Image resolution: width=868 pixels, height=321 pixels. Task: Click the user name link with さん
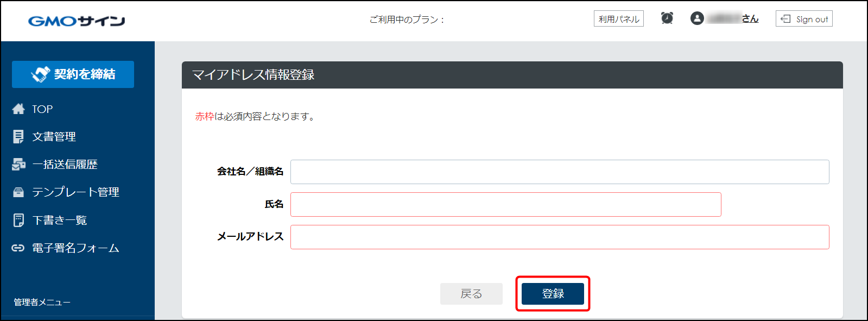coord(733,19)
